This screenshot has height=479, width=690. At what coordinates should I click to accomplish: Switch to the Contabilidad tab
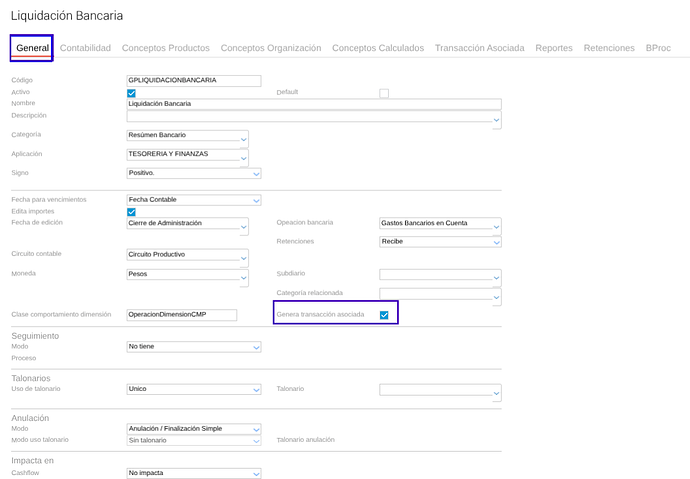tap(85, 48)
